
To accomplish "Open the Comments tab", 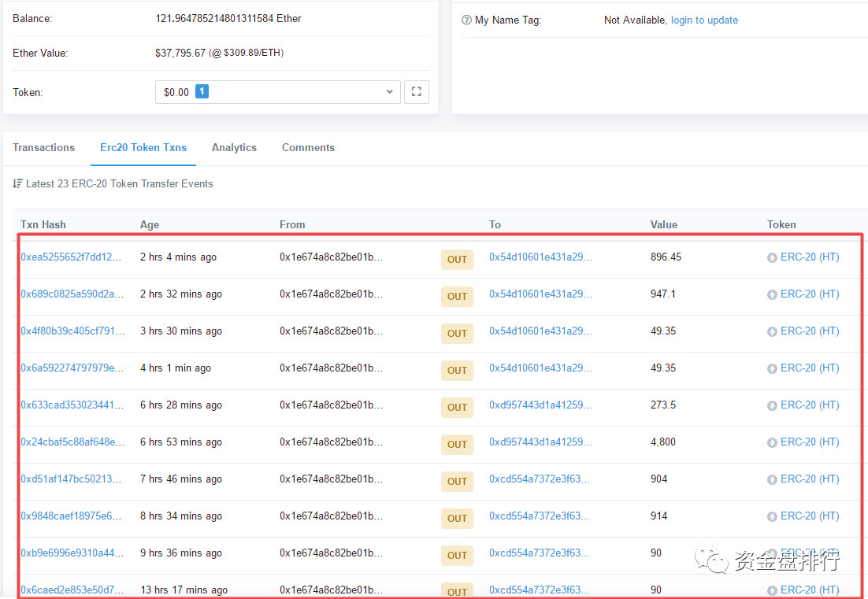I will click(x=308, y=148).
